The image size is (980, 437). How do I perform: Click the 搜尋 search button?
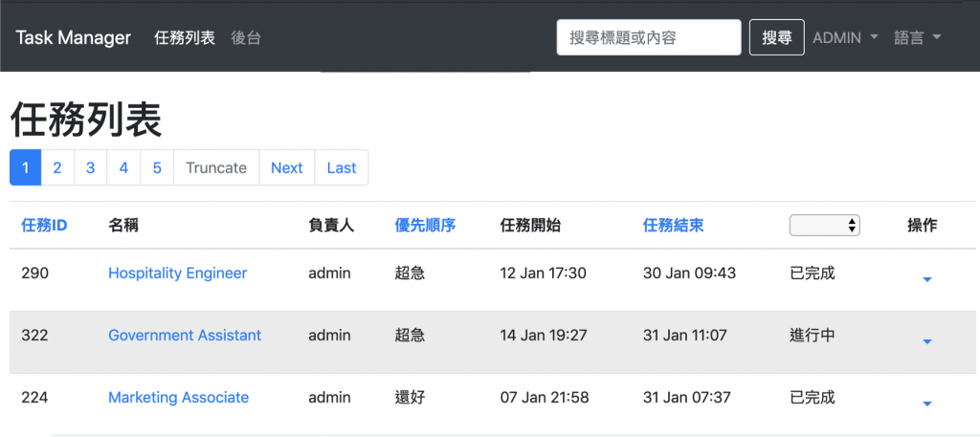point(776,38)
